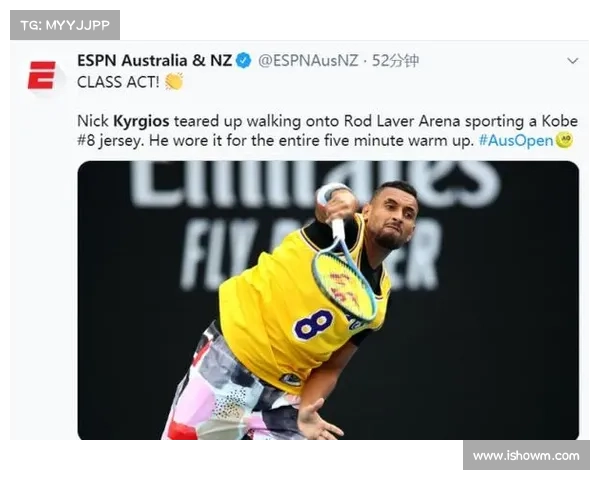The height and width of the screenshot is (480, 600).
Task: Click the ESPN profile avatar logo
Action: pos(42,75)
